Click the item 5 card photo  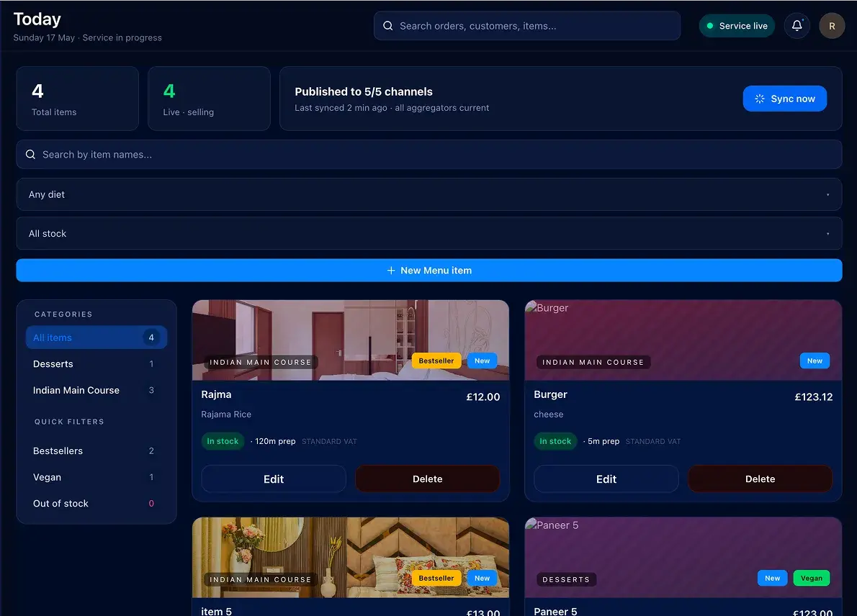350,557
